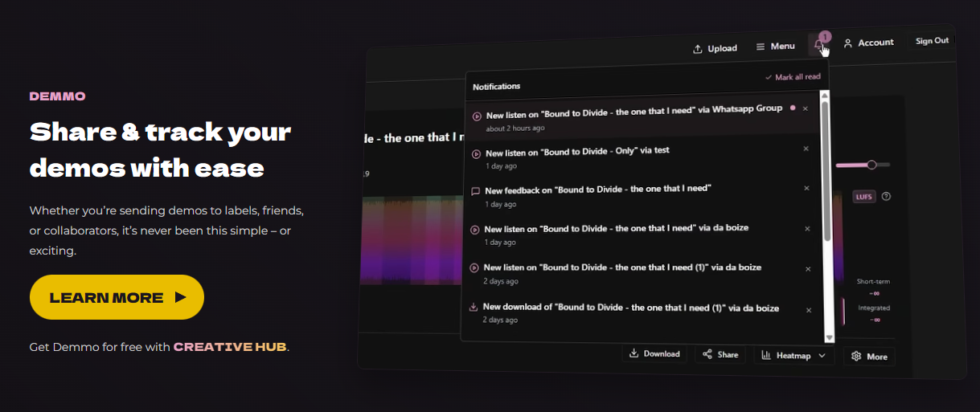Click the scrollbar up arrow in notifications
This screenshot has height=412, width=980.
pyautogui.click(x=824, y=95)
